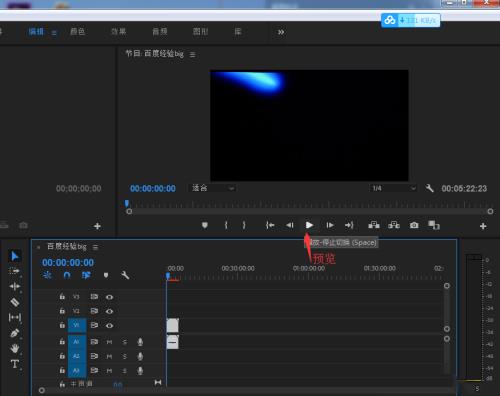Toggle V2 track visibility eye

click(109, 311)
